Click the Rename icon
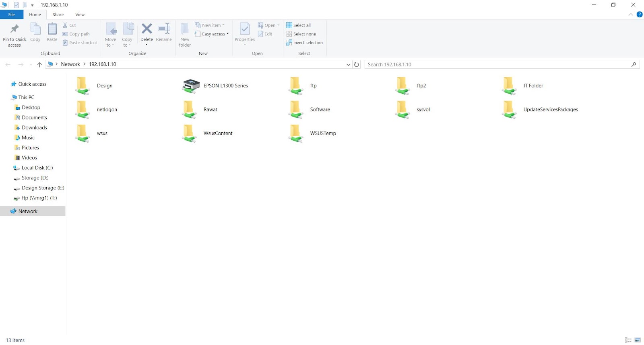The width and height of the screenshot is (644, 345). pos(164,29)
